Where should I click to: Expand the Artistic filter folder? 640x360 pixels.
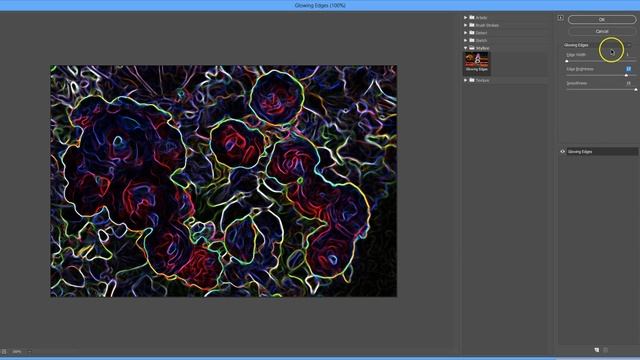(x=465, y=18)
